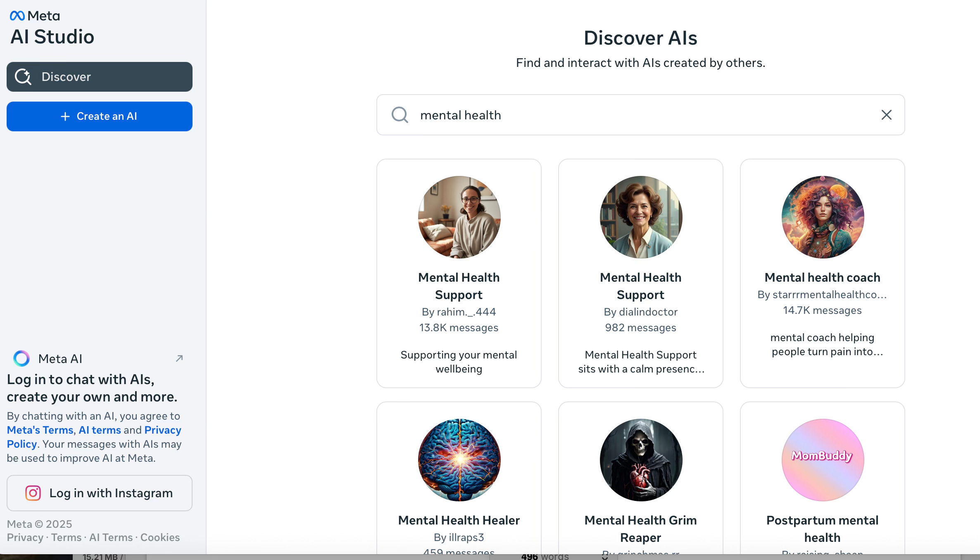Image resolution: width=980 pixels, height=560 pixels.
Task: Click the Instagram logo icon
Action: coord(33,493)
